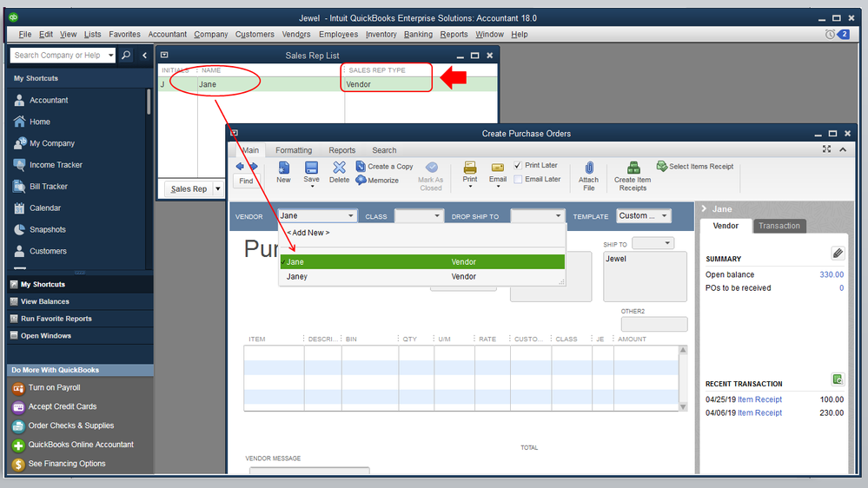Memorize this purchase order

(x=378, y=181)
